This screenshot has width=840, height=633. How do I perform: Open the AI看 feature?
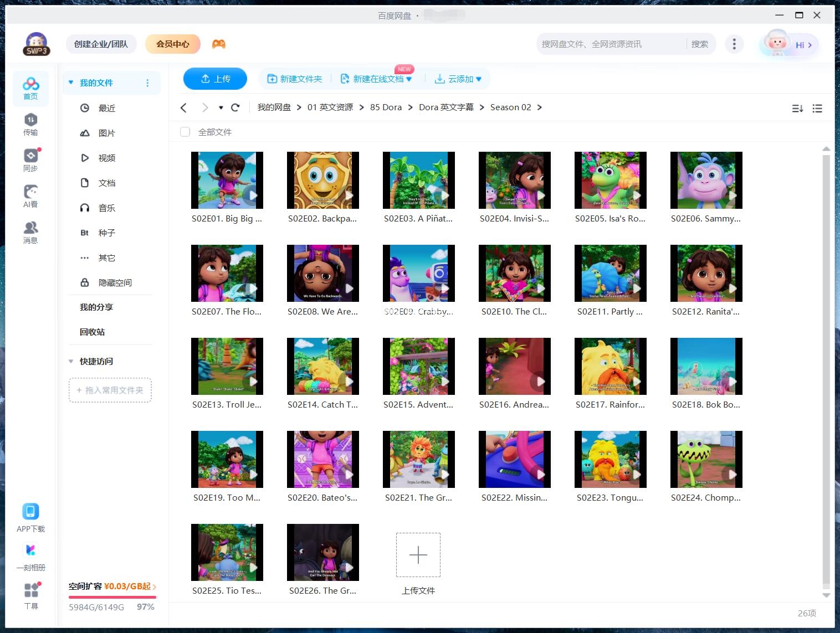pos(30,195)
